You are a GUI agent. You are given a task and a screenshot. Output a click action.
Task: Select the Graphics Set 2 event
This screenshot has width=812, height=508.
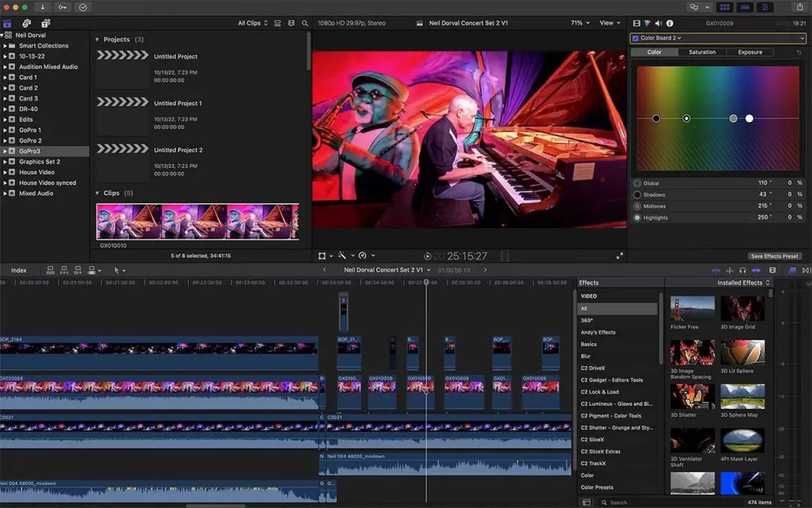(x=40, y=162)
